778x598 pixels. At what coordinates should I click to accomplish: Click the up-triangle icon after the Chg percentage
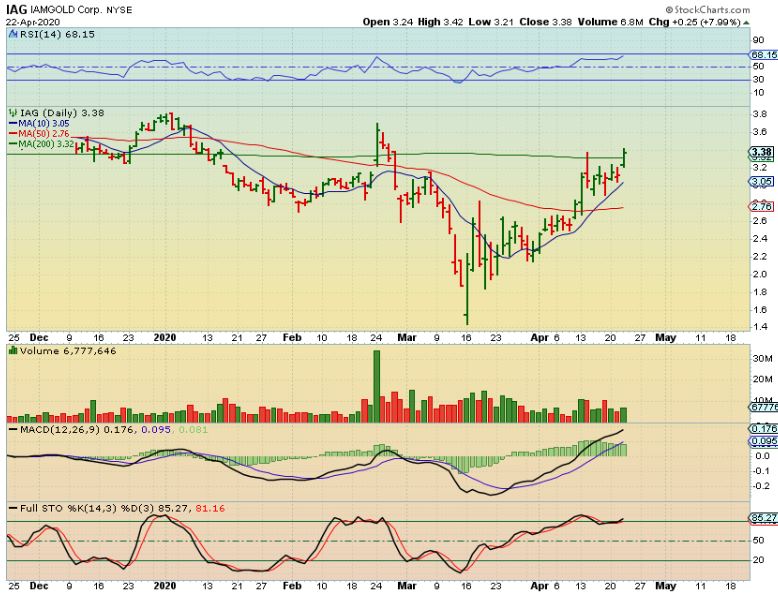[746, 22]
